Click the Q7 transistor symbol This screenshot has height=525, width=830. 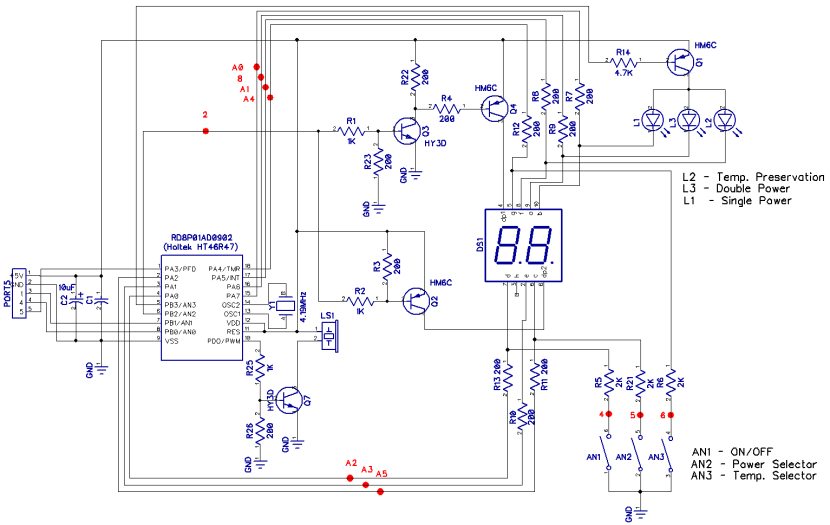point(286,401)
